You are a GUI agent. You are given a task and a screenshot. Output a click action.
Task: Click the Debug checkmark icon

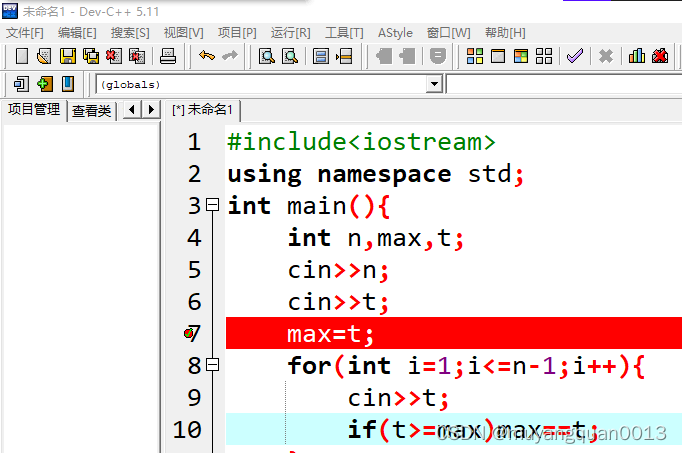575,56
